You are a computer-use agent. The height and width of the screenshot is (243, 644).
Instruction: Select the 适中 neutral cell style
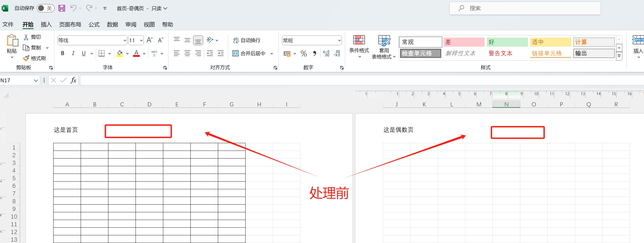550,42
